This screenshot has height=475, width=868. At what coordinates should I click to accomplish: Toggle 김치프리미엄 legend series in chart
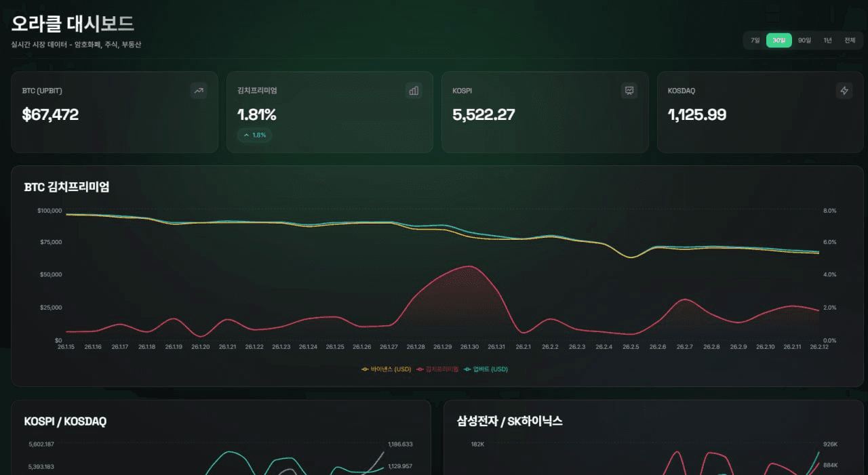point(437,369)
